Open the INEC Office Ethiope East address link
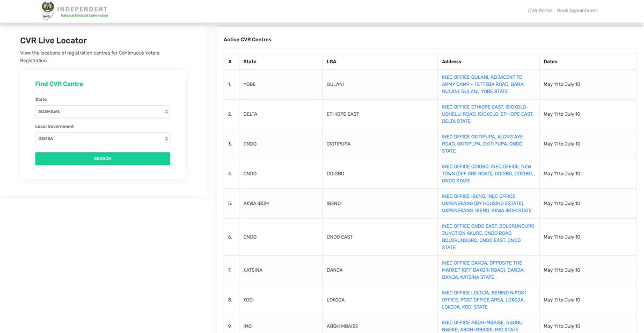The height and width of the screenshot is (333, 644). 487,114
